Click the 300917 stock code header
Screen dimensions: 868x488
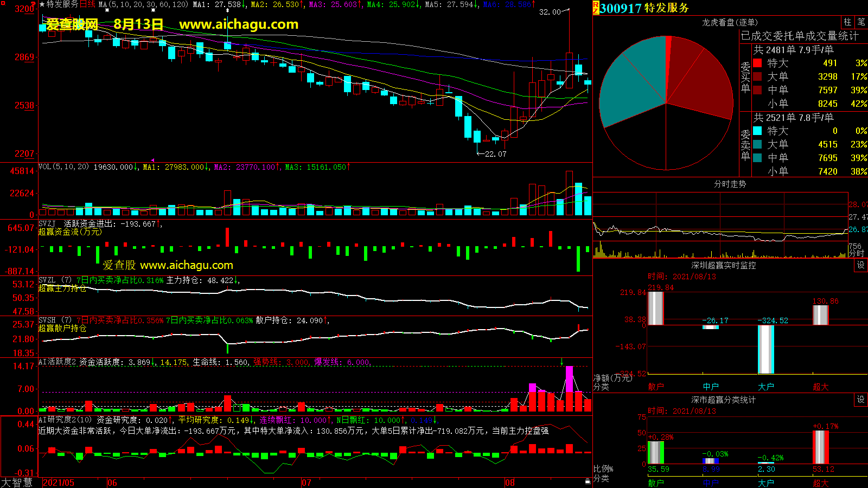621,8
